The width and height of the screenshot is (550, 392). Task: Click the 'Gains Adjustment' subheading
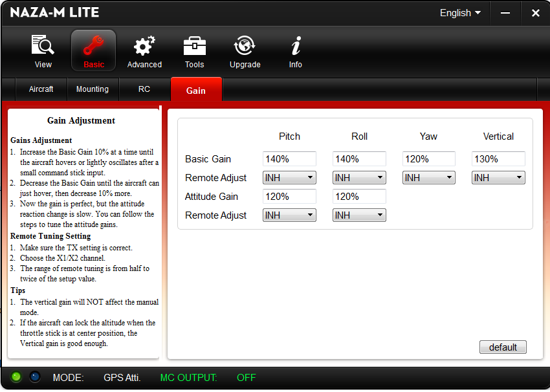coord(41,140)
